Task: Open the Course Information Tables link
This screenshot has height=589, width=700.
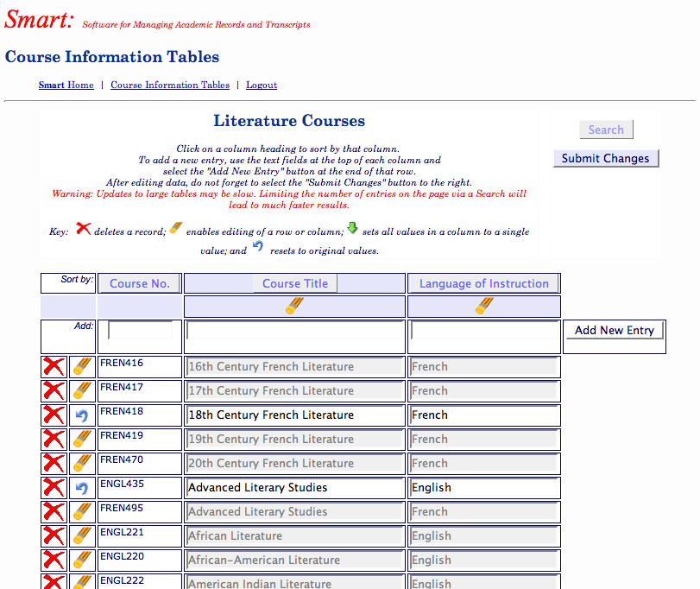Action: (170, 85)
